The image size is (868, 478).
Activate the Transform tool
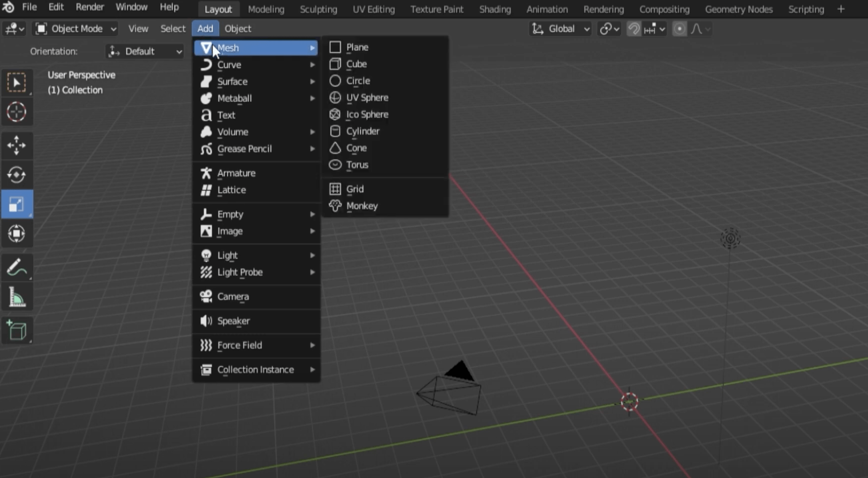pyautogui.click(x=17, y=234)
